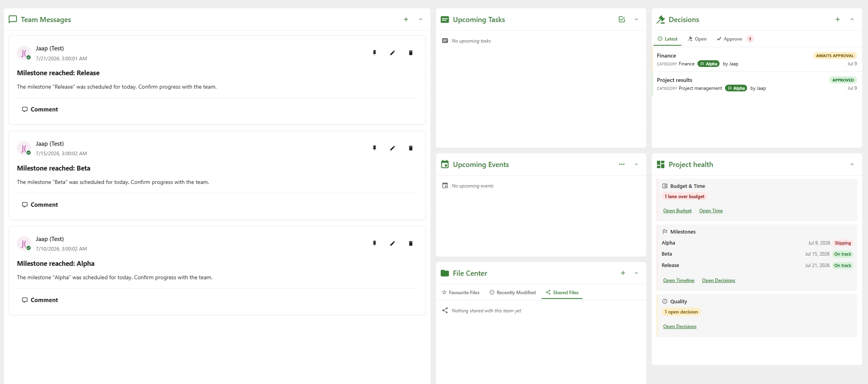Edit the Milestone reached: Beta message
868x384 pixels.
click(x=393, y=148)
